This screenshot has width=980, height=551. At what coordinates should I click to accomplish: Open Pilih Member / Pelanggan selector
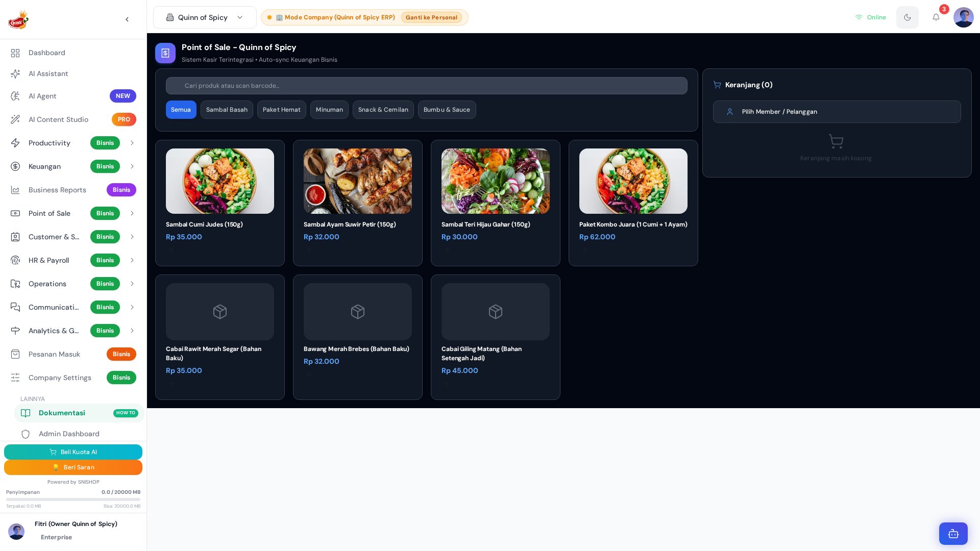tap(837, 112)
